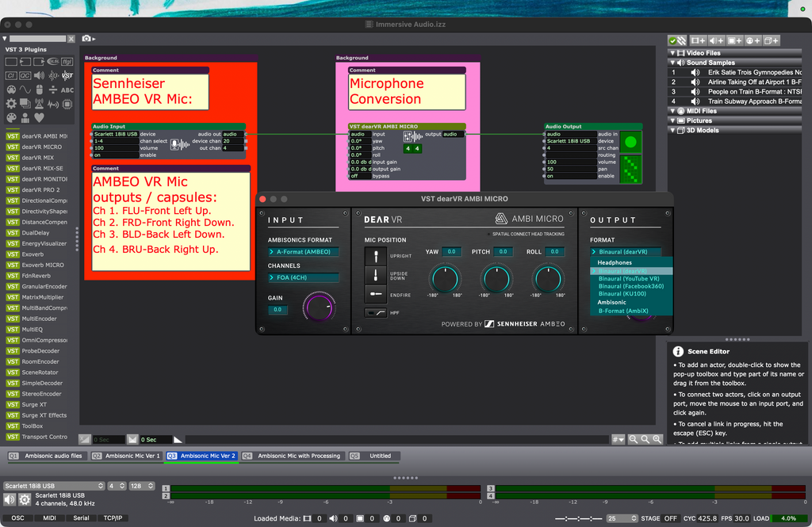This screenshot has width=812, height=527.
Task: Select the network broadcast tower actors group
Action: click(x=39, y=104)
